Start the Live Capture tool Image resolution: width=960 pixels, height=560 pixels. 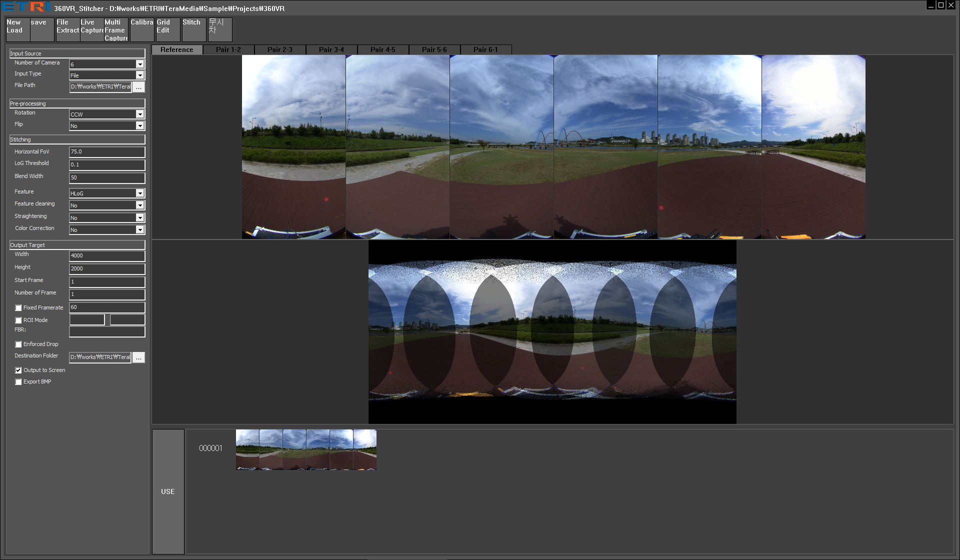pos(92,29)
